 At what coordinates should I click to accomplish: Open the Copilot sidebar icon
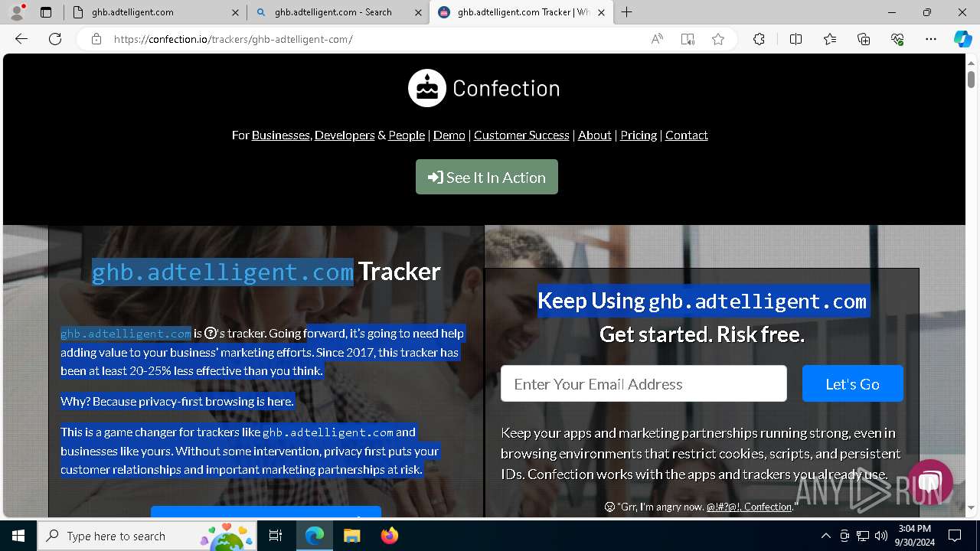point(962,39)
